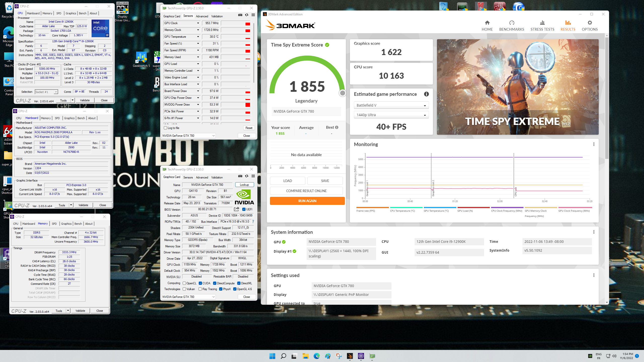Open System information three-dot menu
This screenshot has height=362, width=644.
(594, 232)
